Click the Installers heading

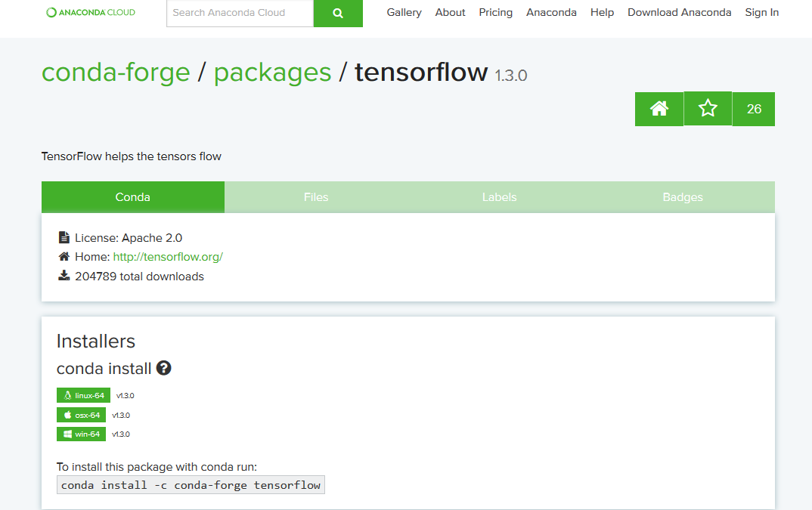[96, 342]
